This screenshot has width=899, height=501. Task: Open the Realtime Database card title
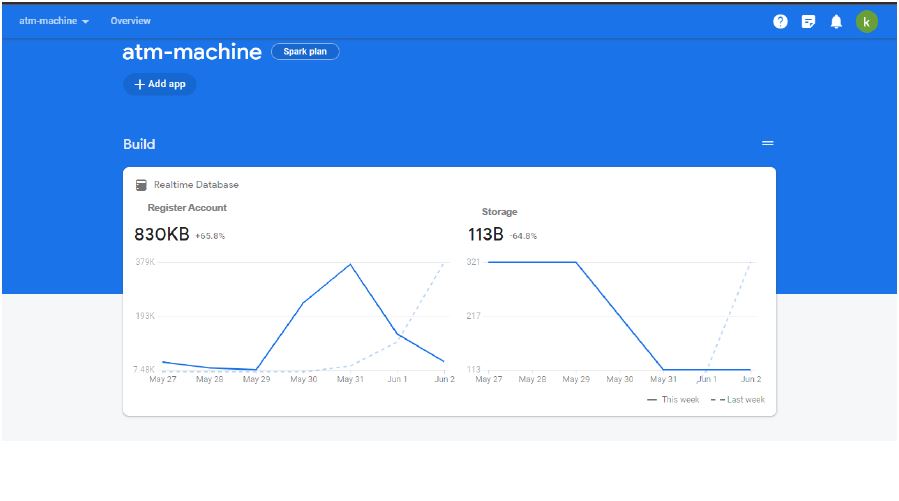[196, 185]
